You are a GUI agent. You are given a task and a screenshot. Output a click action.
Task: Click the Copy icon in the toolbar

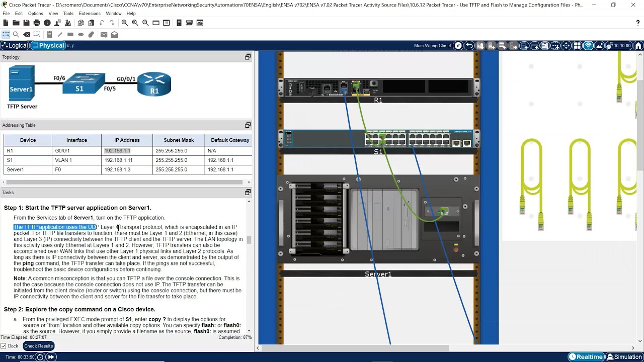point(81,23)
